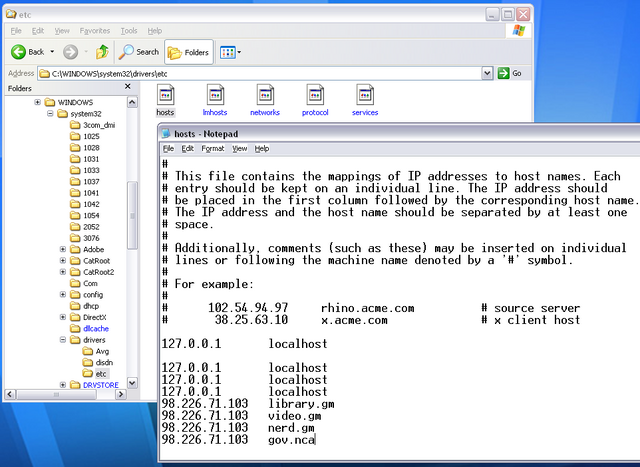Viewport: 640px width, 467px height.
Task: Close the Folders pane with X
Action: pyautogui.click(x=127, y=87)
